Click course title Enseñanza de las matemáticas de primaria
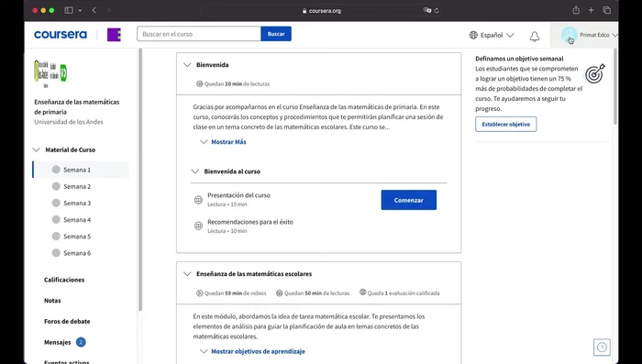Screen dimensions: 642x364 77,107
